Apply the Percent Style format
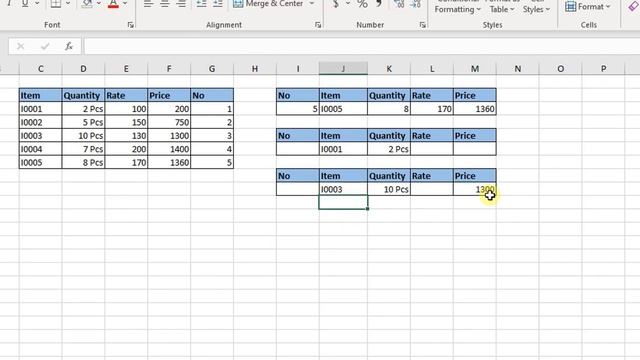640x360 pixels. pos(362,4)
